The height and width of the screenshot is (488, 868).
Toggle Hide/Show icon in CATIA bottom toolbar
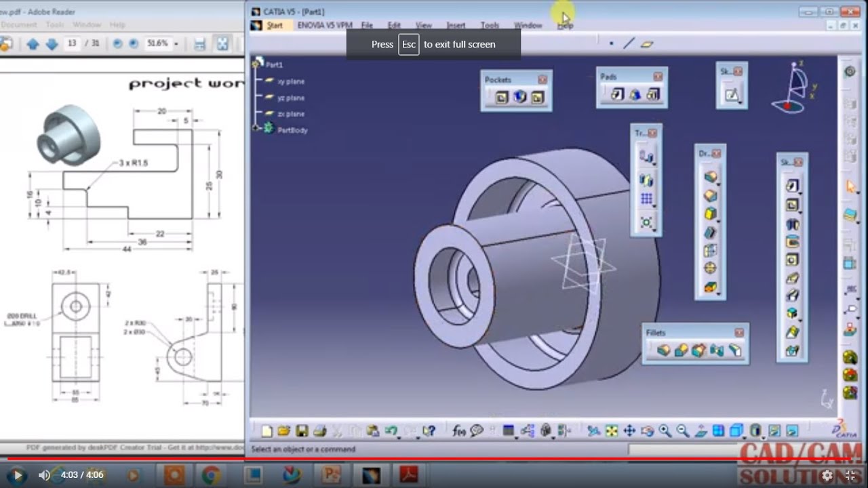click(x=773, y=430)
